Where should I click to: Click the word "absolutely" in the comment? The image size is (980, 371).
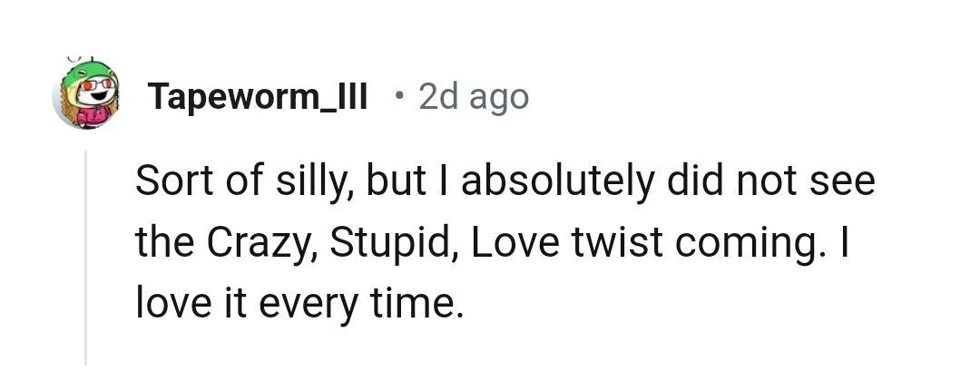555,181
